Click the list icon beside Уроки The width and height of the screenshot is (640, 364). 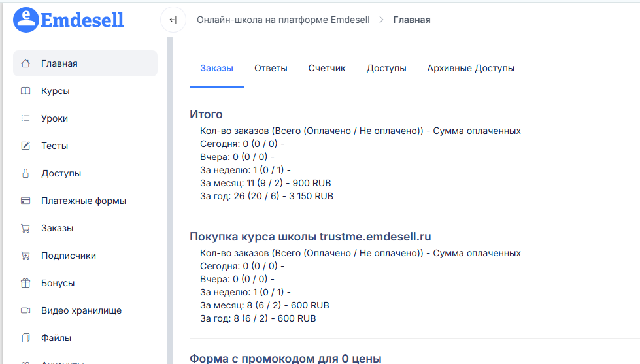coord(25,118)
